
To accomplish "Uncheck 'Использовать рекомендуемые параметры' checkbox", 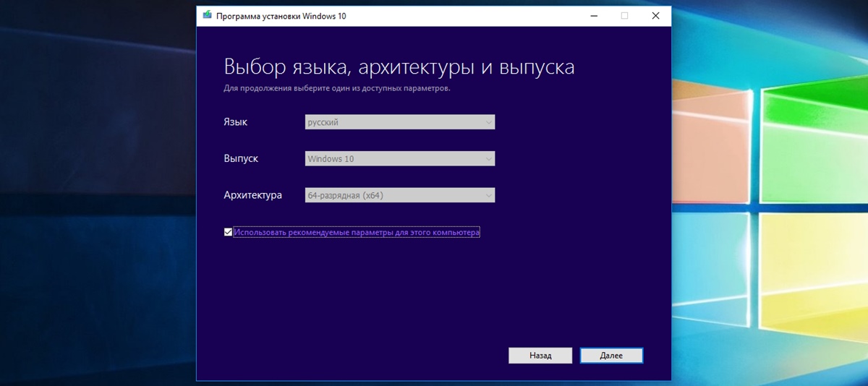I will tap(228, 233).
